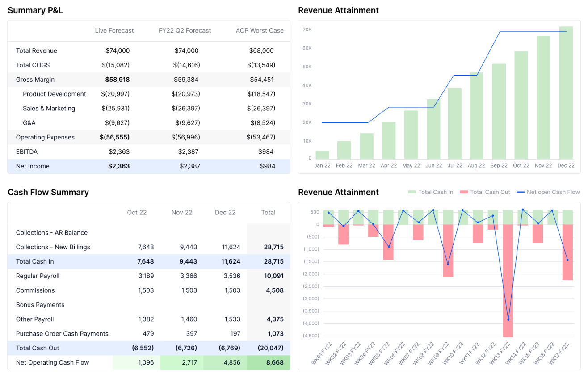The height and width of the screenshot is (378, 588).
Task: Click the Bonus Payments row label
Action: tap(40, 305)
